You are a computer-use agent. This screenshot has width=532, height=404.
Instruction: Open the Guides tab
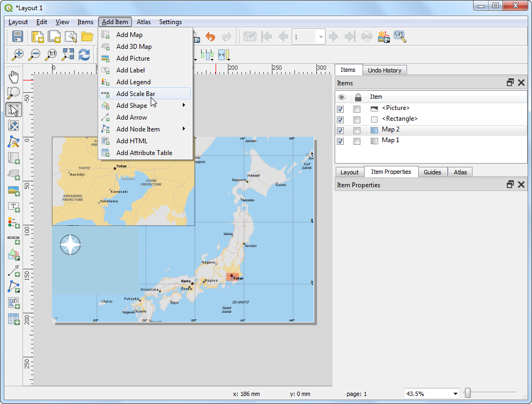432,172
